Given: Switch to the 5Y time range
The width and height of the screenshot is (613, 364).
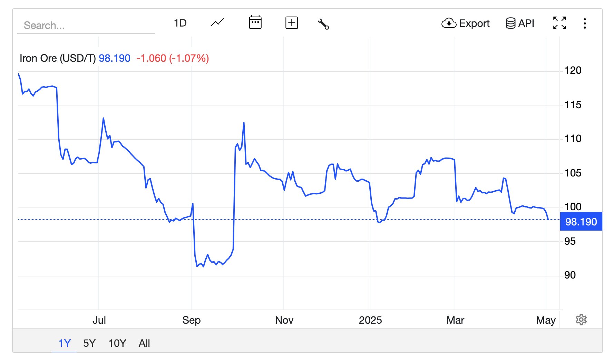Looking at the screenshot, I should (x=89, y=343).
